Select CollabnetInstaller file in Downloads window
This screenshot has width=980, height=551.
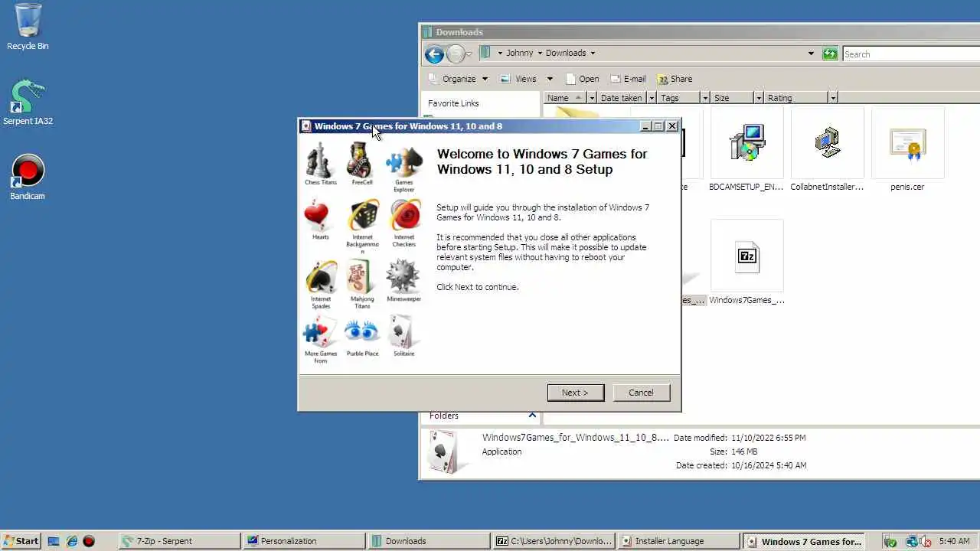click(827, 150)
